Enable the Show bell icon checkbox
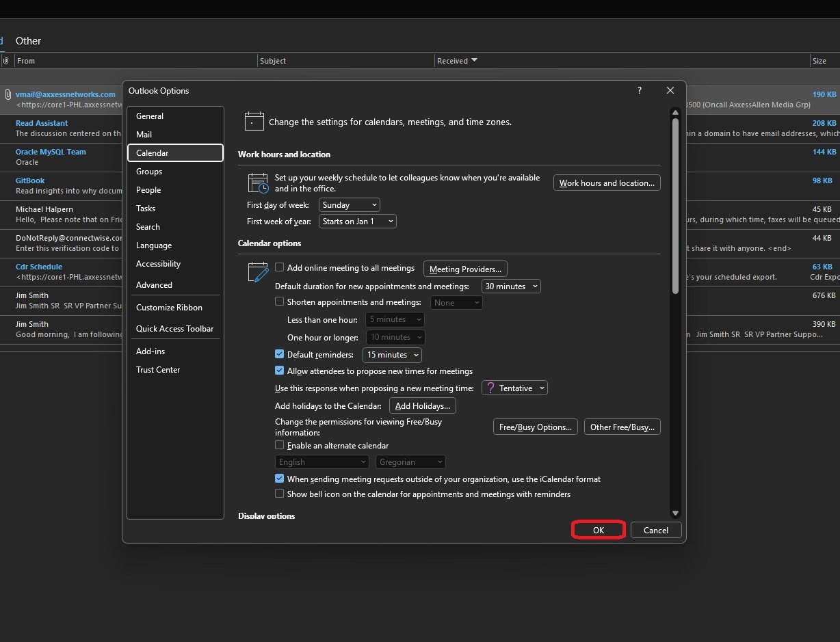840x642 pixels. 279,494
